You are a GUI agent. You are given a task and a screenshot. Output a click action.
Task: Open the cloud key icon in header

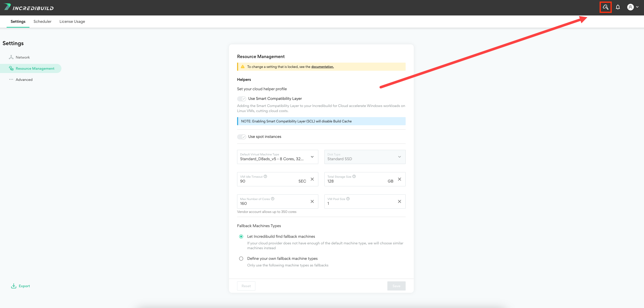(x=605, y=7)
